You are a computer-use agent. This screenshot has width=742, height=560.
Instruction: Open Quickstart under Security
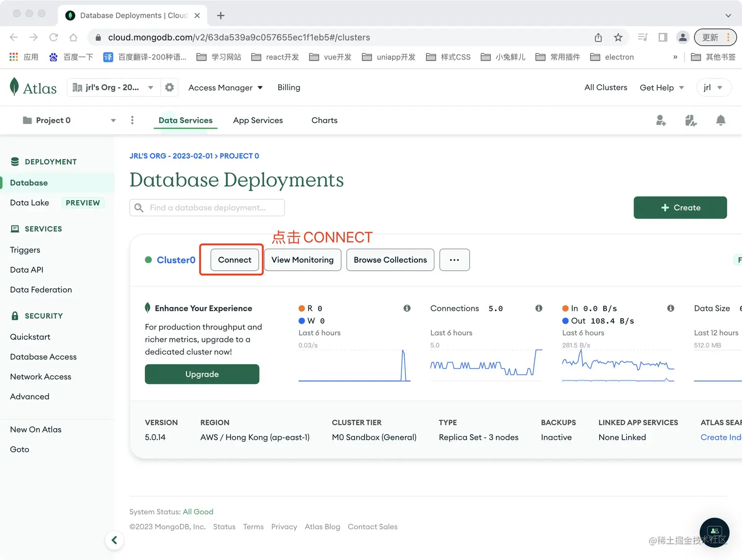30,337
